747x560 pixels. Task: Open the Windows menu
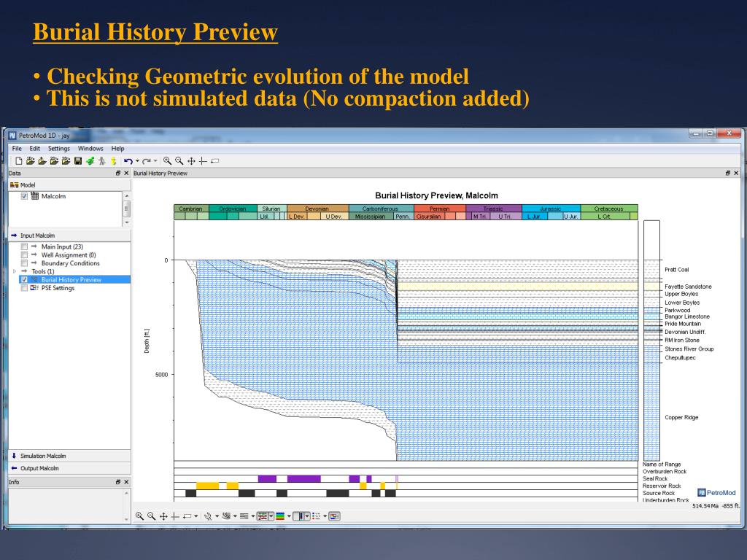tap(90, 149)
